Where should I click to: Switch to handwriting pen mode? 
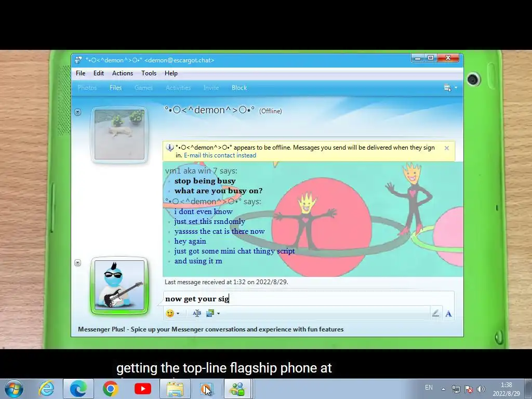point(435,313)
